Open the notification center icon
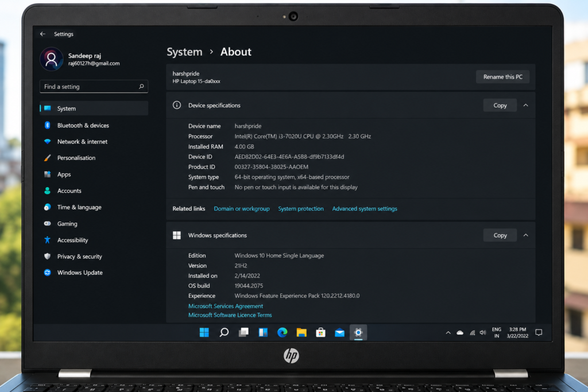The height and width of the screenshot is (392, 588). click(x=539, y=333)
